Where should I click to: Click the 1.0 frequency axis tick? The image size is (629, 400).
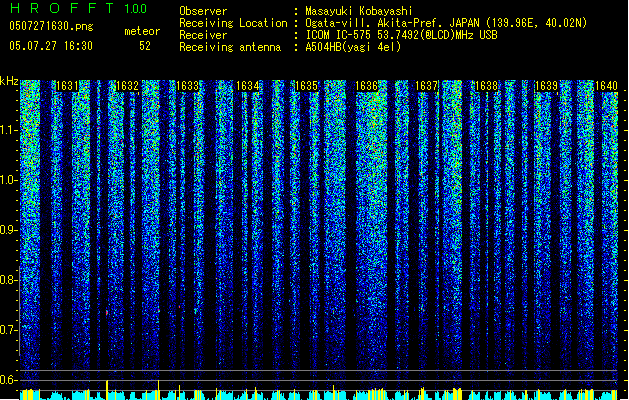9,180
